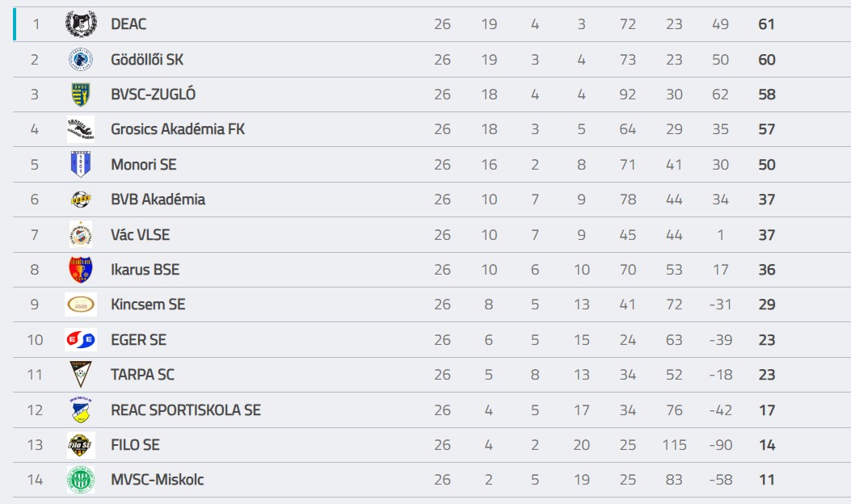Open the Kincsem SE oval logo
851x504 pixels.
[x=81, y=304]
